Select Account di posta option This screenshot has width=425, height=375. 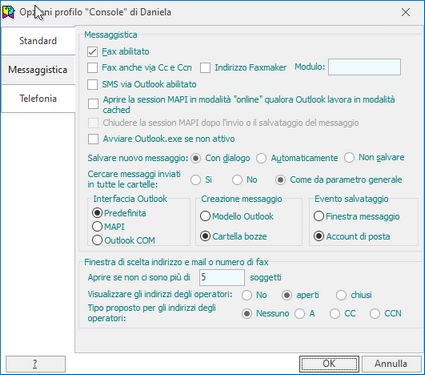click(319, 236)
